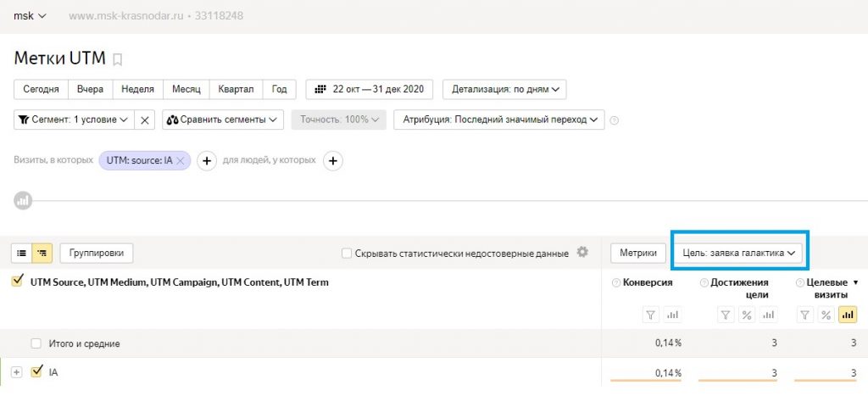Uncheck the UTM Source header checkbox

17,282
